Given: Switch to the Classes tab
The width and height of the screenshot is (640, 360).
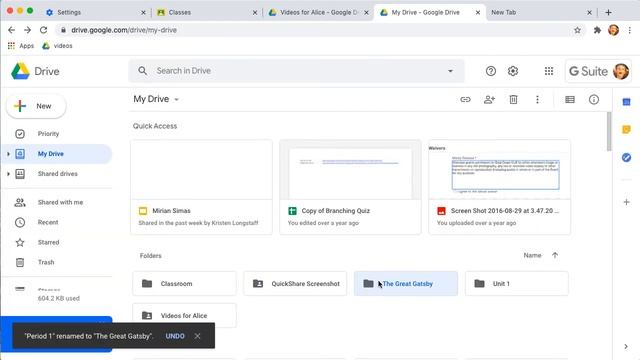Looking at the screenshot, I should coord(206,12).
